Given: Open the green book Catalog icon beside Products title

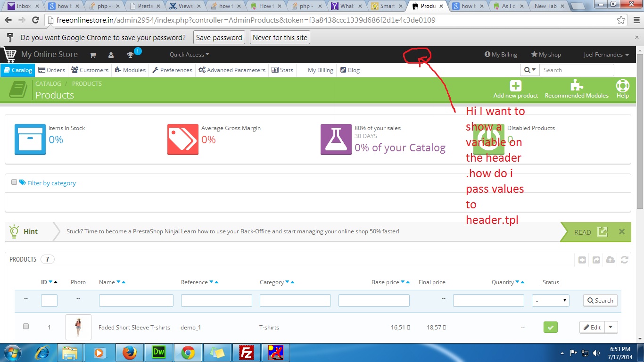Looking at the screenshot, I should pos(18,90).
